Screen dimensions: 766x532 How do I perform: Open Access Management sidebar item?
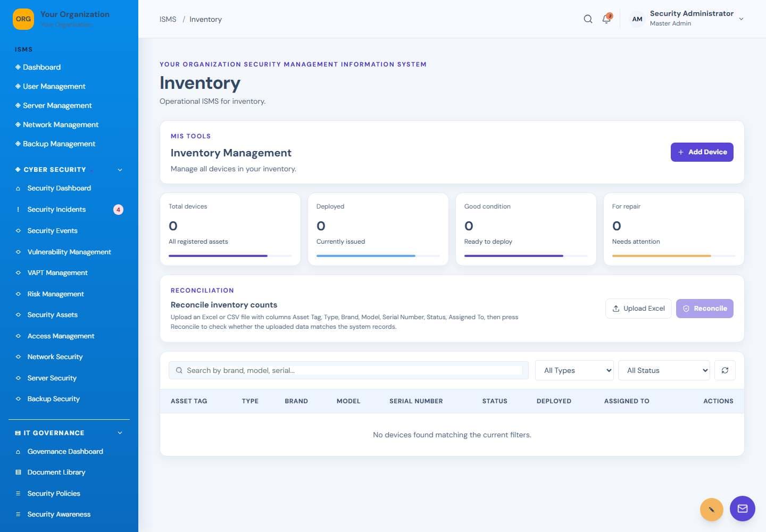click(61, 336)
